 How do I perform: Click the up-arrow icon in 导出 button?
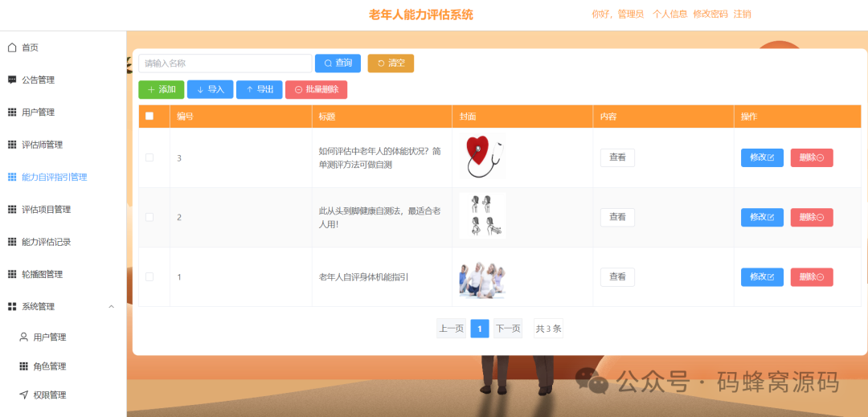click(x=250, y=90)
